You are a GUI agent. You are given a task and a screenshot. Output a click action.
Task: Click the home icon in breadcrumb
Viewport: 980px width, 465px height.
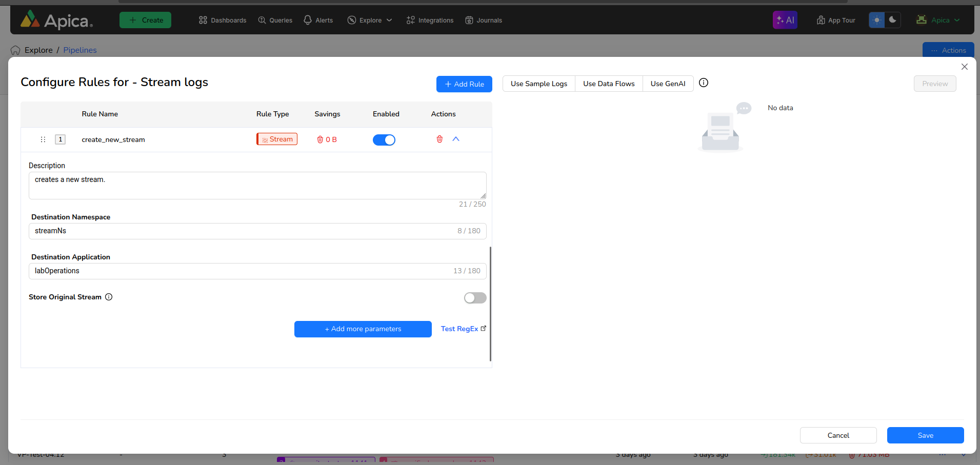click(x=15, y=50)
